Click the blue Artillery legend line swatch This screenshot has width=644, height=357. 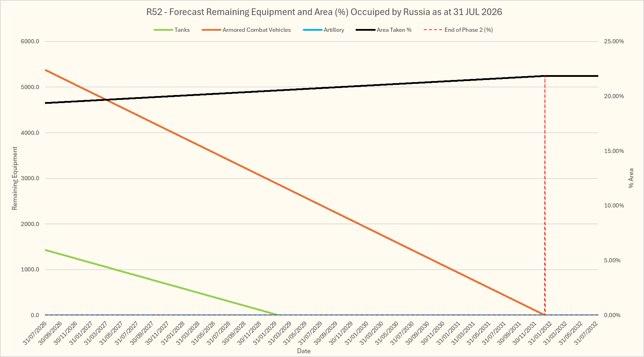coord(313,30)
